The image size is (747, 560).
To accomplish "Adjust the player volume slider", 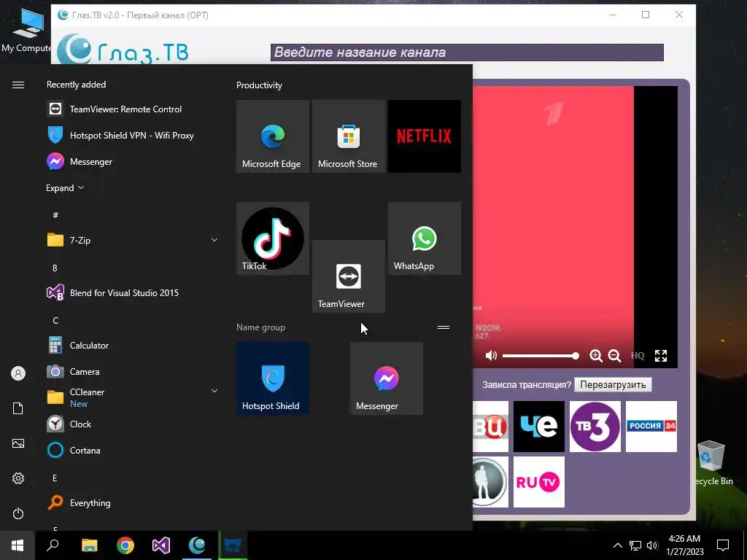I will (x=541, y=356).
